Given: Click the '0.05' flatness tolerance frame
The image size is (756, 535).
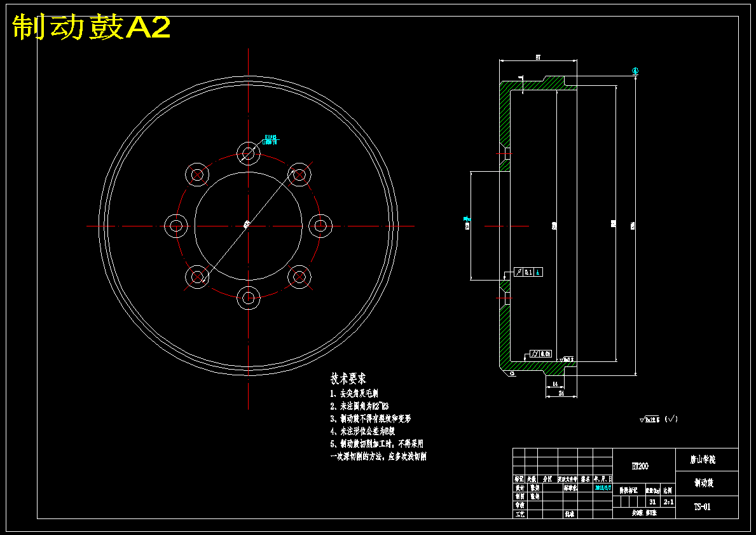Looking at the screenshot, I should (x=540, y=354).
